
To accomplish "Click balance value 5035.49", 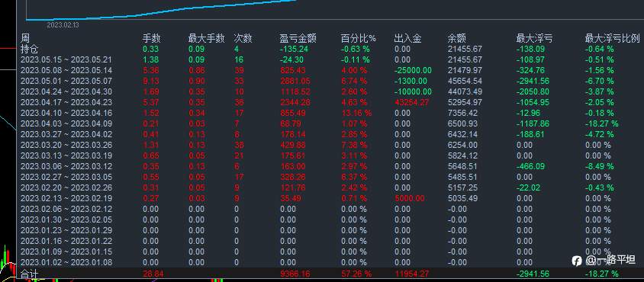I will click(463, 199).
